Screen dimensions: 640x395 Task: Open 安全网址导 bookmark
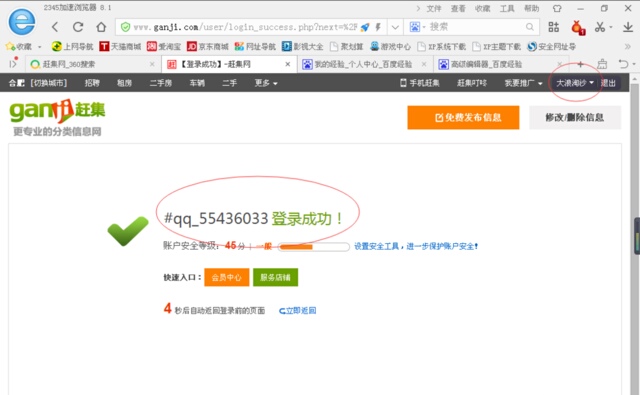551,47
